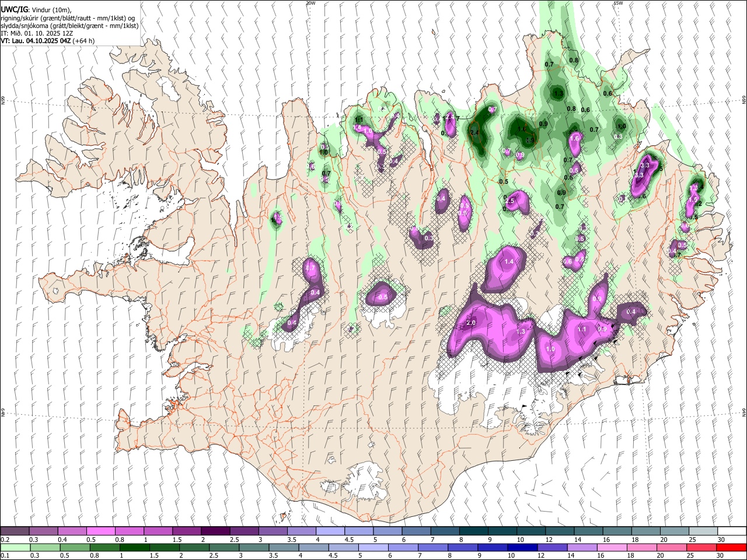Click the 'slydda/snjókoma' description line
This screenshot has height=560, width=747.
tap(69, 26)
